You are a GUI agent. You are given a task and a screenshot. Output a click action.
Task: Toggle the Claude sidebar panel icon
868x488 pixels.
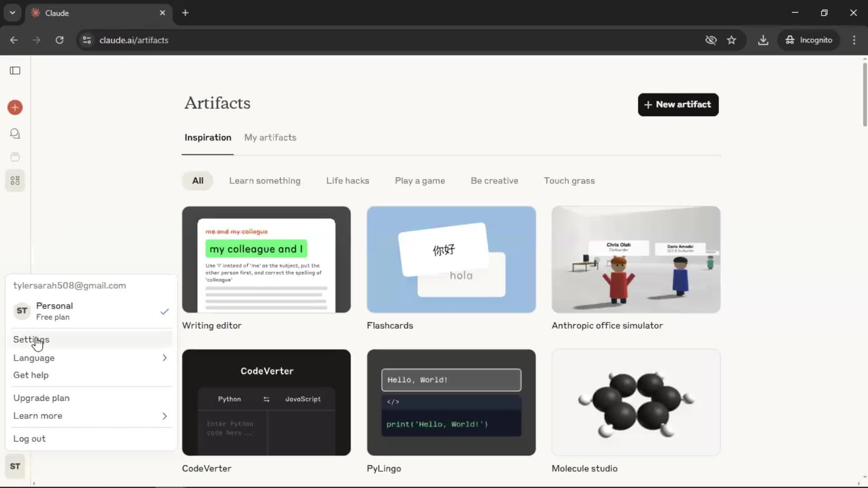[x=15, y=70]
